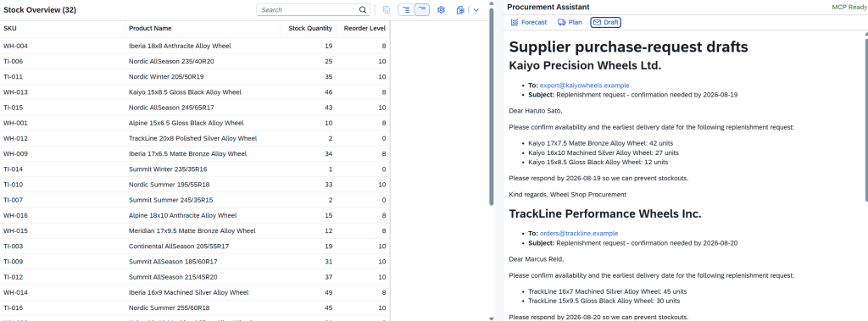This screenshot has width=868, height=321.
Task: Click Nordic Summer 255/60R18 product name
Action: pyautogui.click(x=170, y=307)
